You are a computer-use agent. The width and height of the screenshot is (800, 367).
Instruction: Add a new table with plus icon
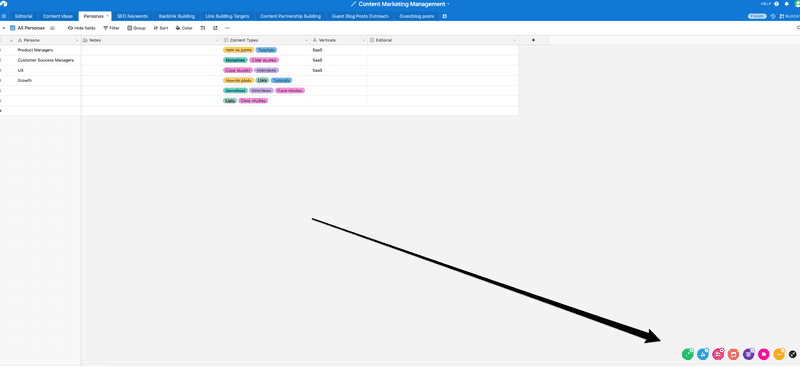pos(444,16)
